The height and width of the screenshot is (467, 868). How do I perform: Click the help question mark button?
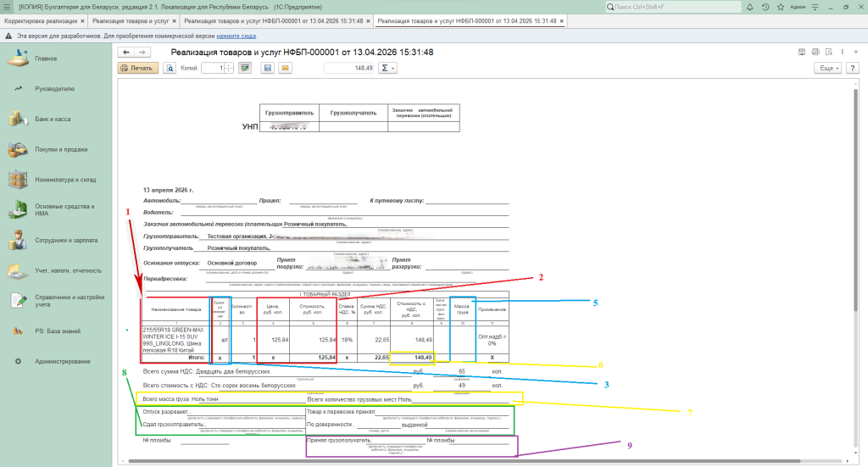(853, 67)
